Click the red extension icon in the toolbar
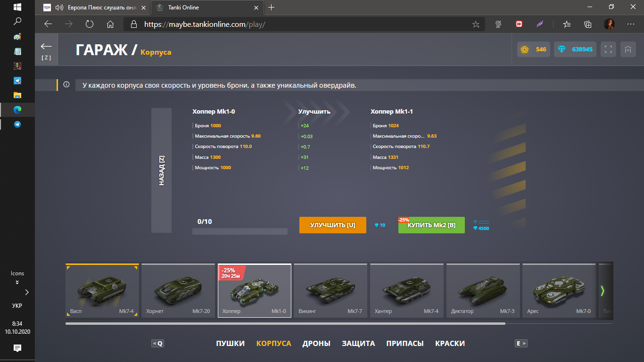This screenshot has width=644, height=362. [x=519, y=24]
